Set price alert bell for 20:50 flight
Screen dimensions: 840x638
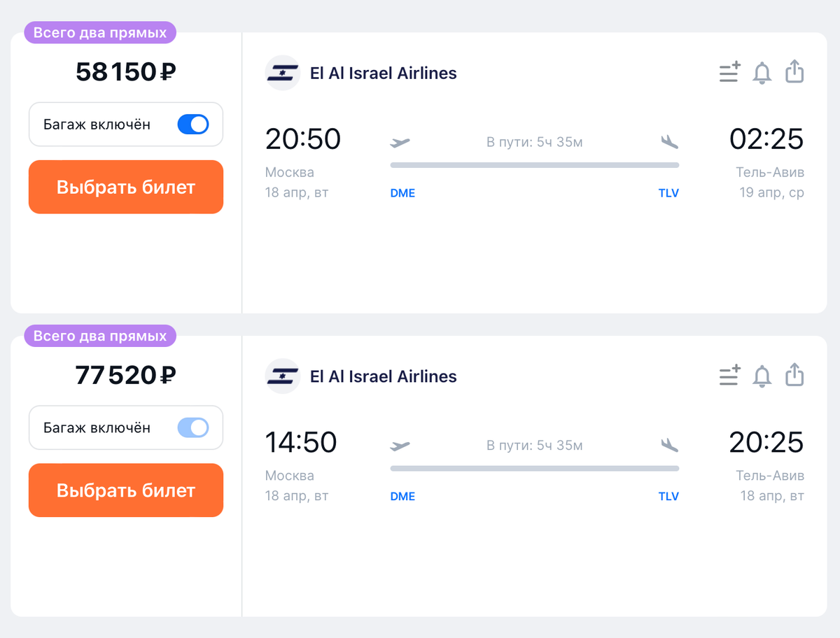762,72
